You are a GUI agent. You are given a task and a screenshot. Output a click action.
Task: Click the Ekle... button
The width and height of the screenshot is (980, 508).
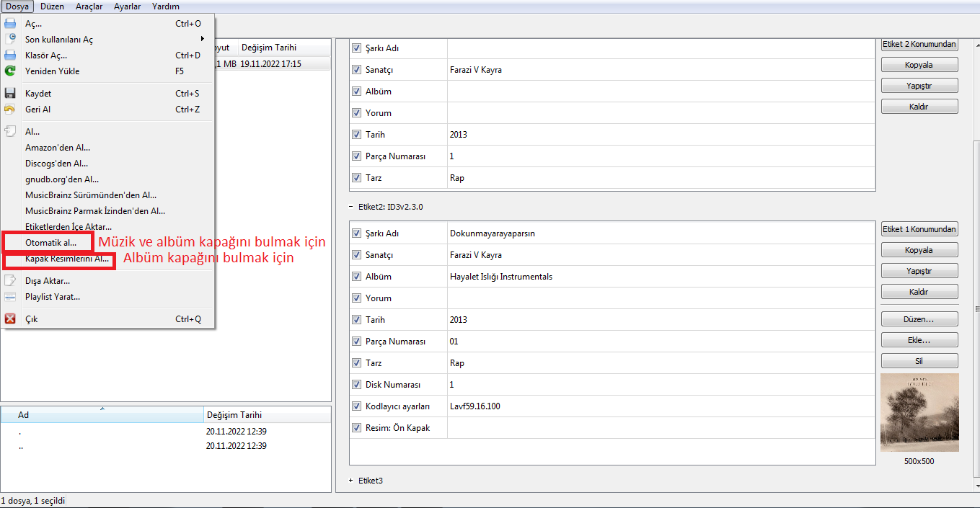pos(919,340)
